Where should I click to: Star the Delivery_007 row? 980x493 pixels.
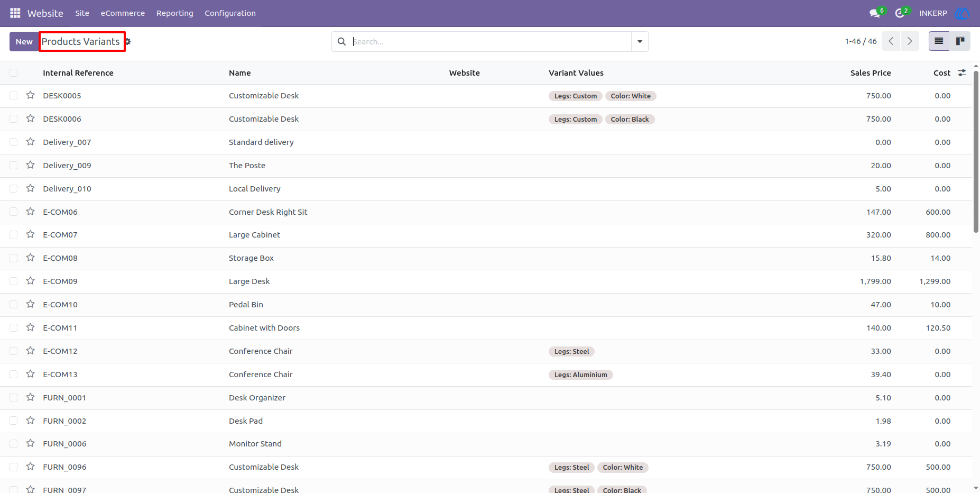31,142
